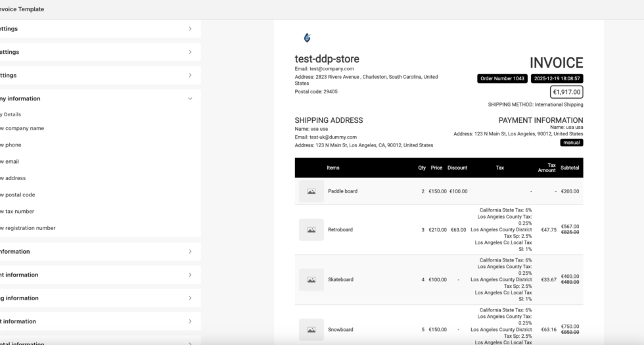This screenshot has height=345, width=644.
Task: Expand the section directly below registration number
Action: [x=190, y=252]
